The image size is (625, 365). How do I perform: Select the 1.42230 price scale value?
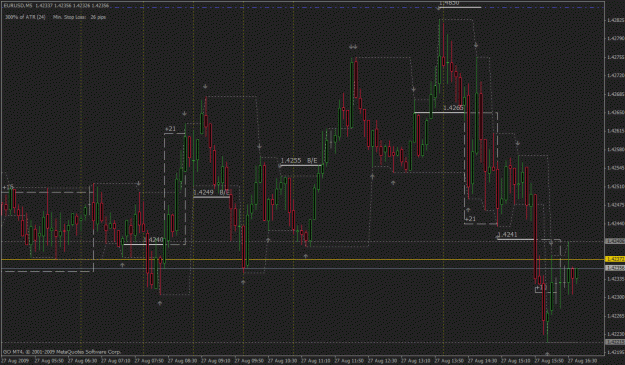pos(615,334)
